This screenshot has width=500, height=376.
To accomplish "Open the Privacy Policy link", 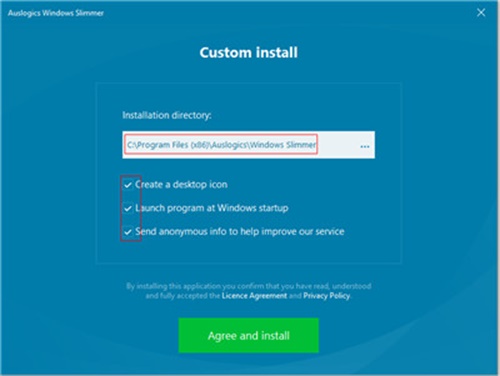I will click(326, 296).
